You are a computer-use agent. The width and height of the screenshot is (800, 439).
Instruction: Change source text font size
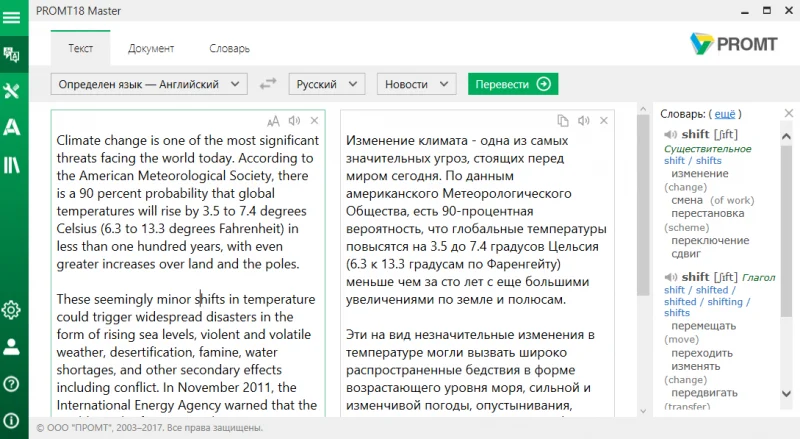click(x=273, y=121)
